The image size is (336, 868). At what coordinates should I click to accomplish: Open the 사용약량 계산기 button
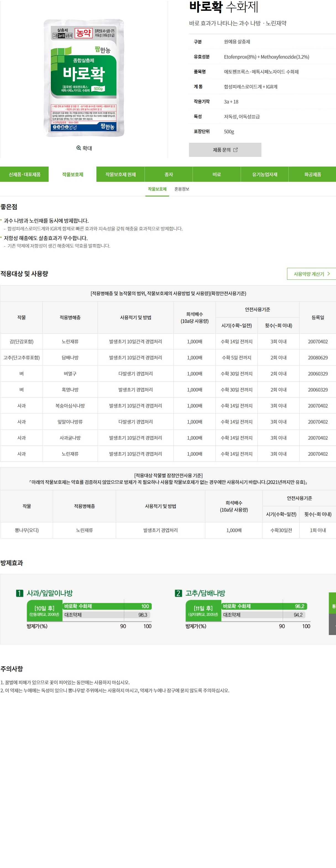coord(311,274)
